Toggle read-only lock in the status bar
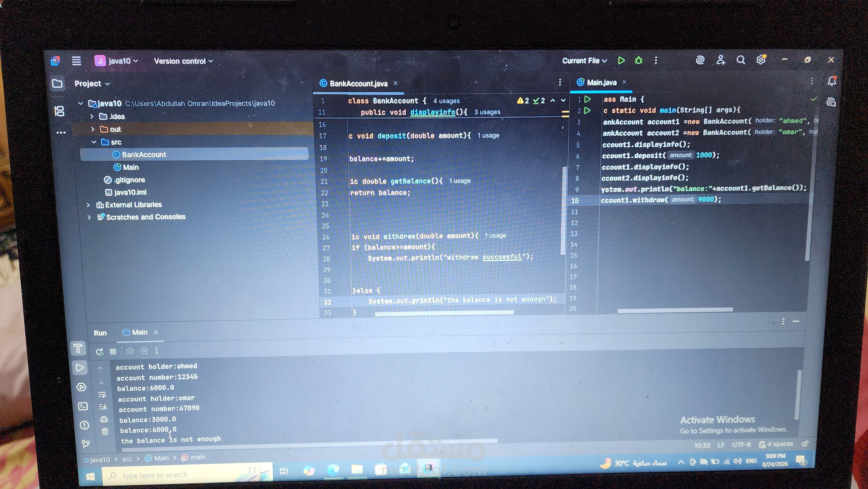The image size is (868, 489). point(805,444)
